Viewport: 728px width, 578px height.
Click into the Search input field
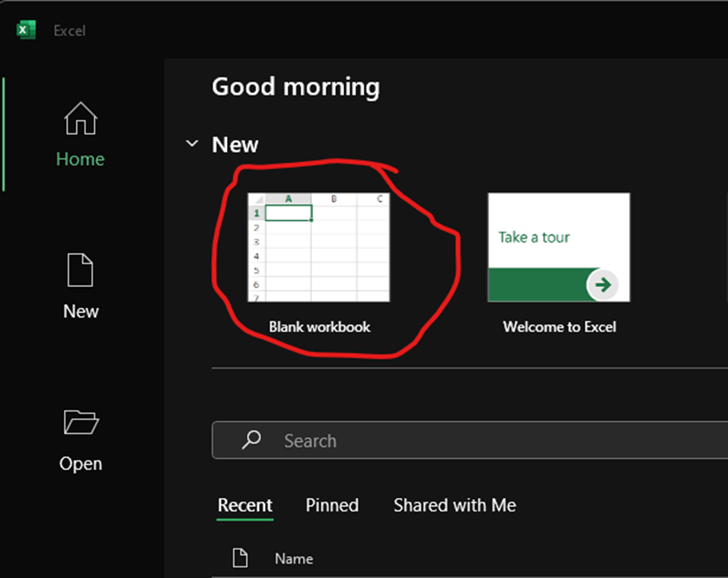point(487,440)
